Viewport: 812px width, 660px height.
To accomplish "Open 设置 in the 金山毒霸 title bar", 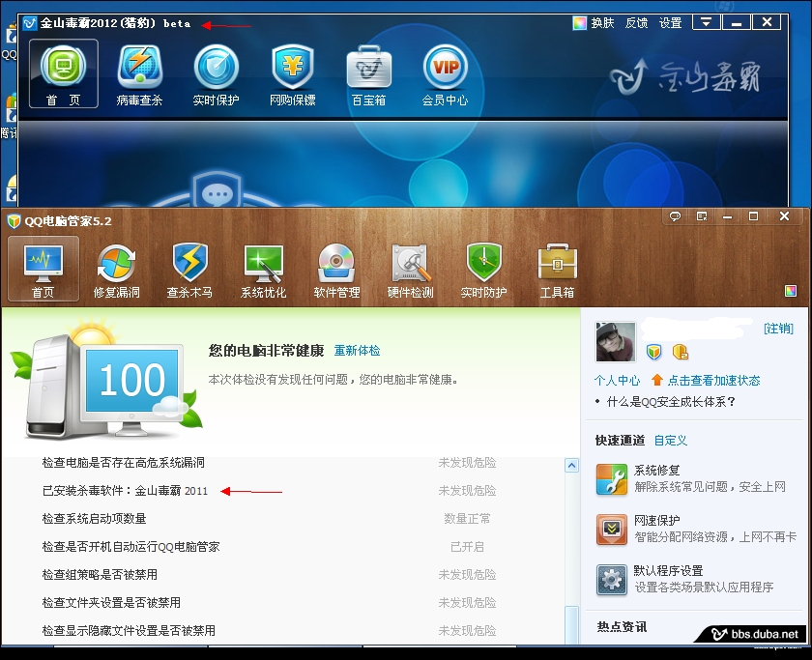I will [x=671, y=23].
